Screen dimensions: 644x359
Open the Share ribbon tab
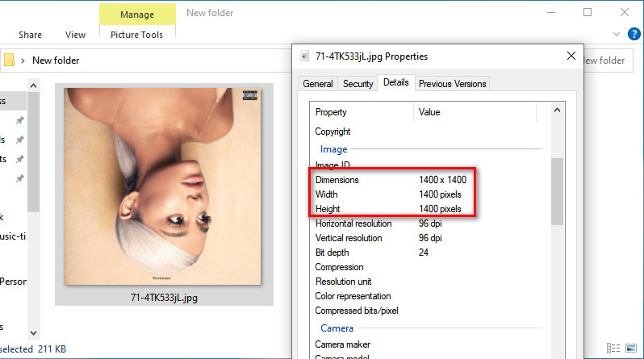pyautogui.click(x=31, y=35)
